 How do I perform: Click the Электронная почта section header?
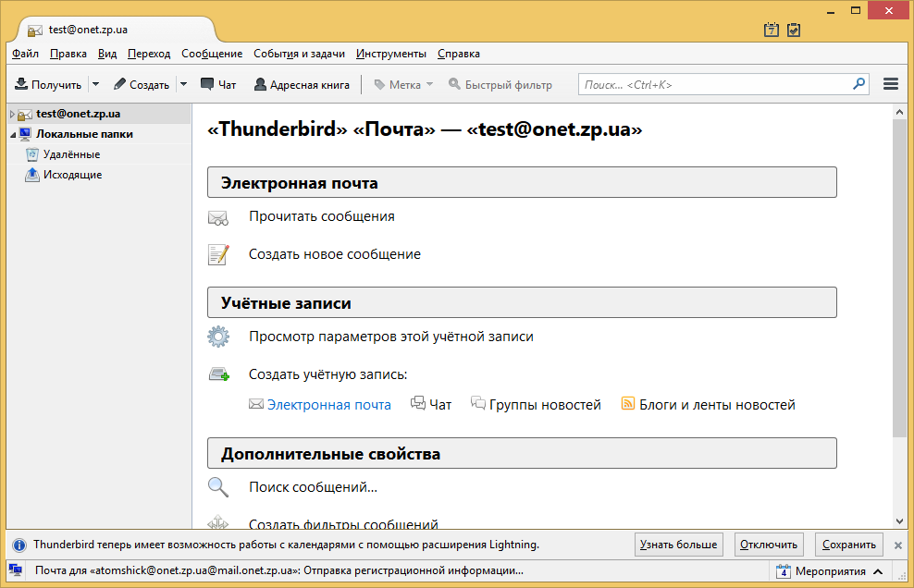[522, 182]
